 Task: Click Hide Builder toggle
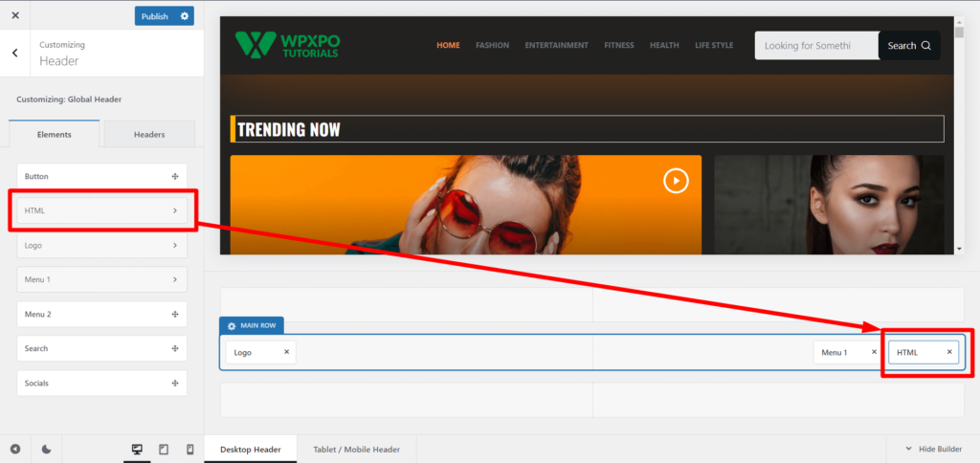pyautogui.click(x=934, y=450)
